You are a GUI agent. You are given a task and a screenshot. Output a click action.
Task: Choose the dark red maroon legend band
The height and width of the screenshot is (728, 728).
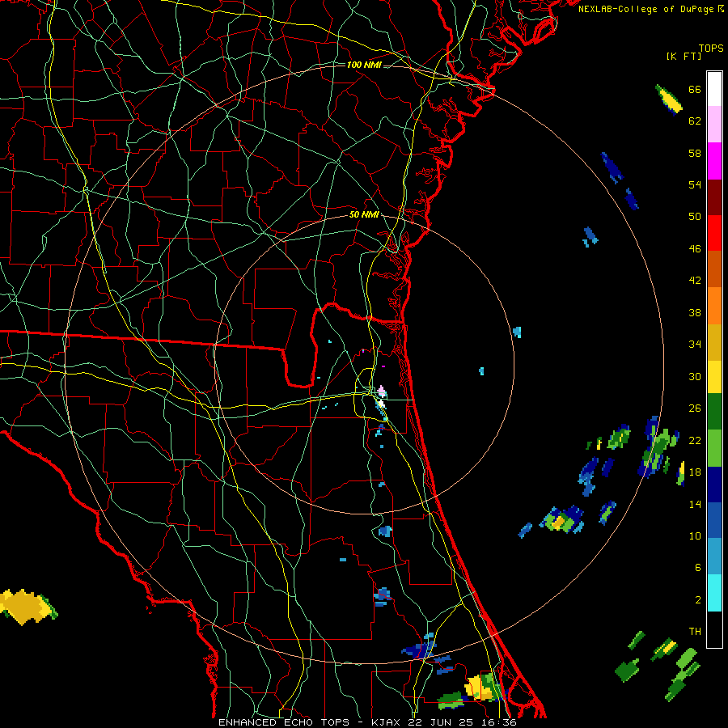pos(714,197)
